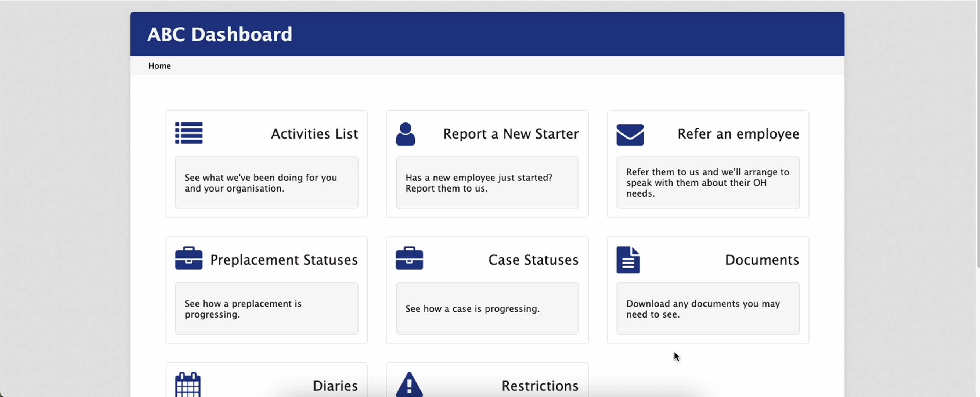980x397 pixels.
Task: Click the briefcase icon beside Case Statuses
Action: point(409,258)
